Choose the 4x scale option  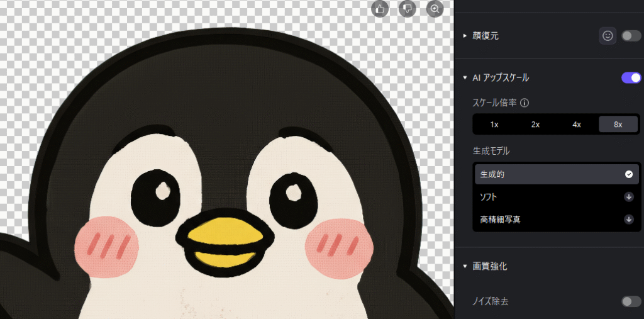point(577,125)
